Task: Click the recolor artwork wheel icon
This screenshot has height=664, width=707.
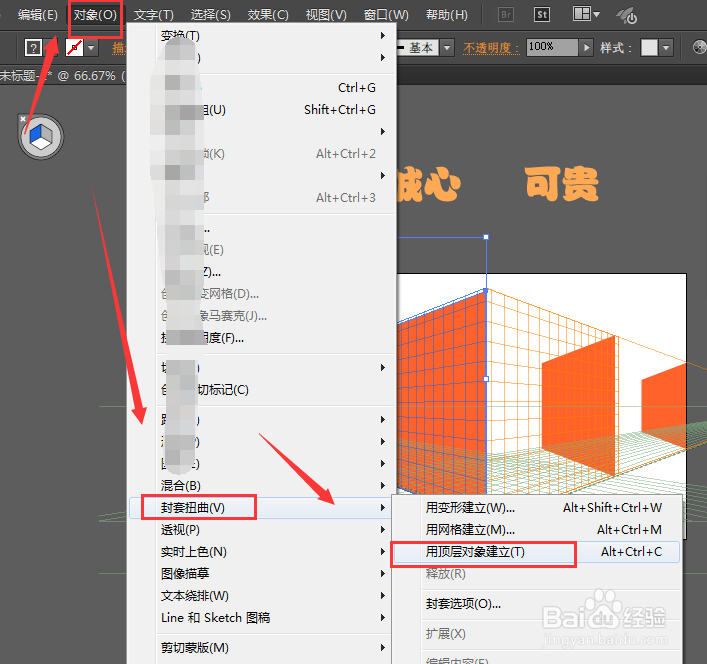Action: click(699, 47)
